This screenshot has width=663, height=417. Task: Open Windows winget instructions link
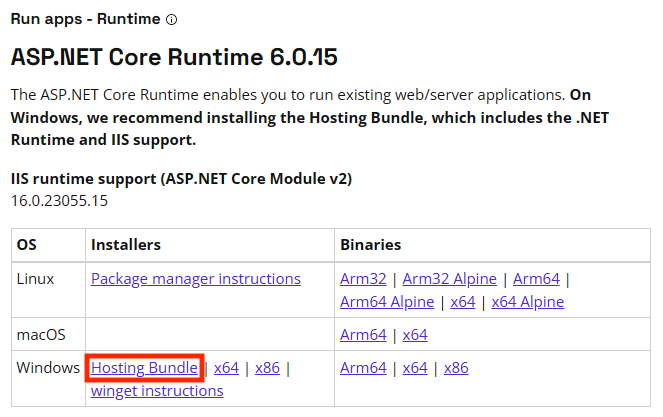coord(157,391)
